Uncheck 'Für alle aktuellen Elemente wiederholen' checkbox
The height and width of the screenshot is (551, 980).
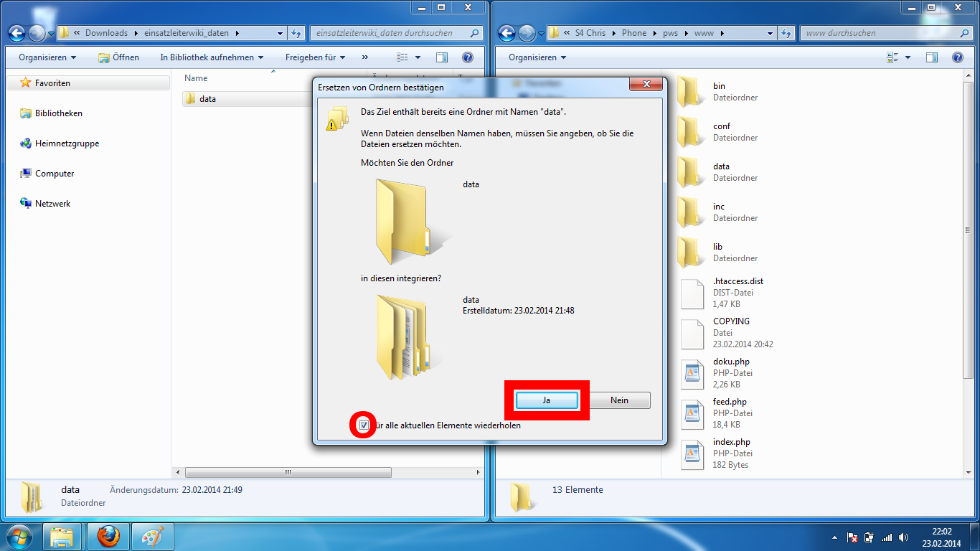364,425
